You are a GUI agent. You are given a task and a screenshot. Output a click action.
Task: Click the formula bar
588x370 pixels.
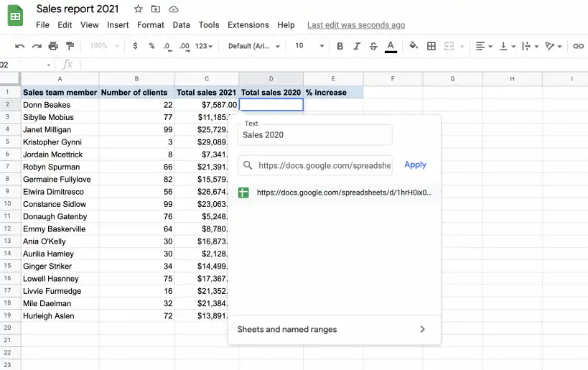pyautogui.click(x=334, y=65)
